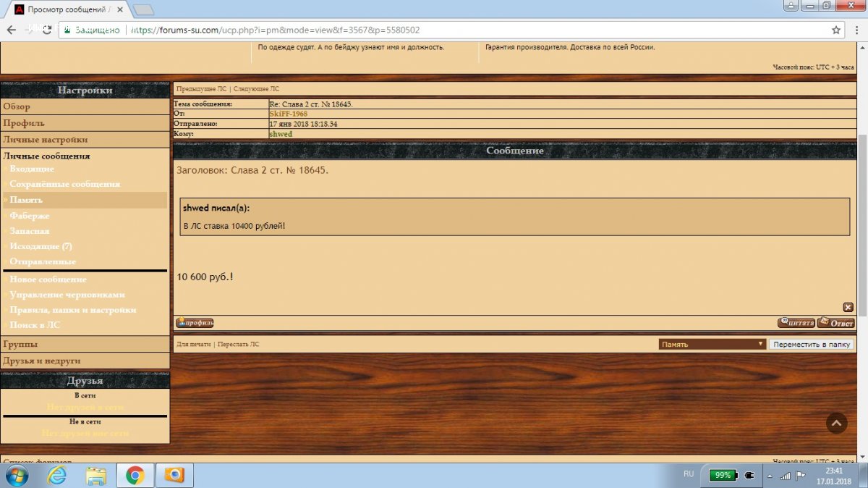
Task: Open Chrome from the Windows taskbar
Action: (135, 475)
